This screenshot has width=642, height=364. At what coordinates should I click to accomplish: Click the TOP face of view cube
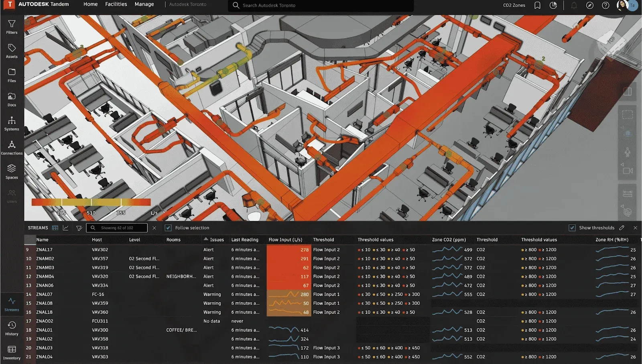(611, 41)
